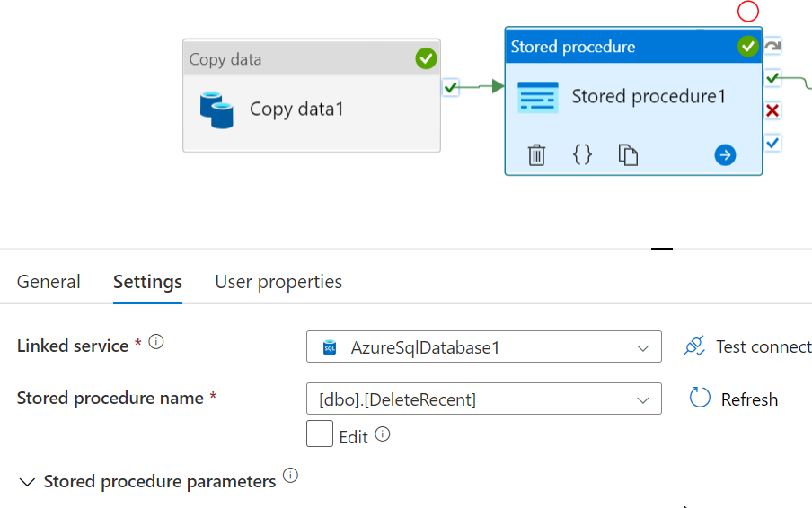
Task: Select the Stored procedure activity header
Action: pyautogui.click(x=633, y=46)
